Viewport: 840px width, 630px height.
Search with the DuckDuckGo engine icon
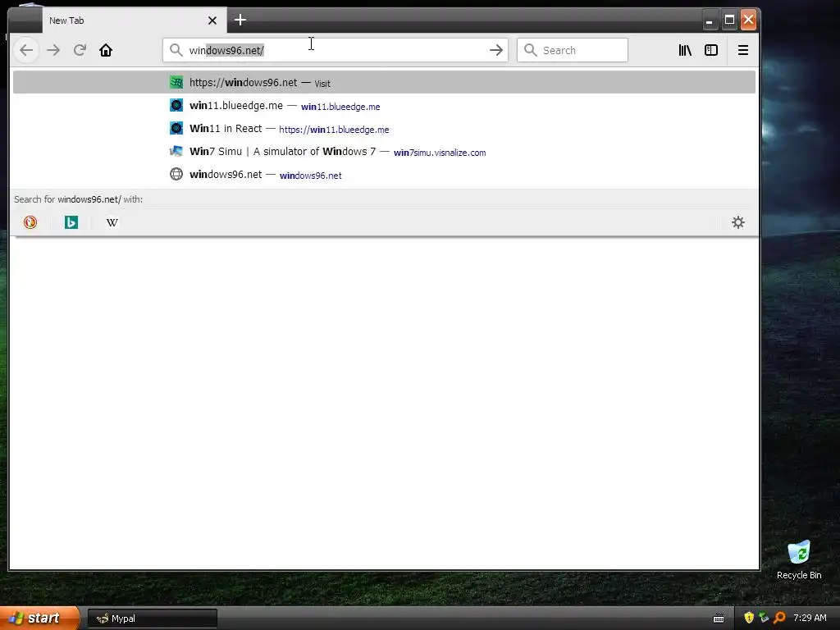coord(30,222)
